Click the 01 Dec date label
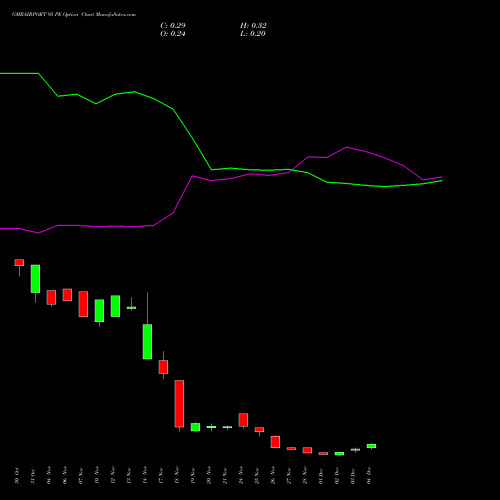This screenshot has height=500, width=500. pyautogui.click(x=321, y=476)
